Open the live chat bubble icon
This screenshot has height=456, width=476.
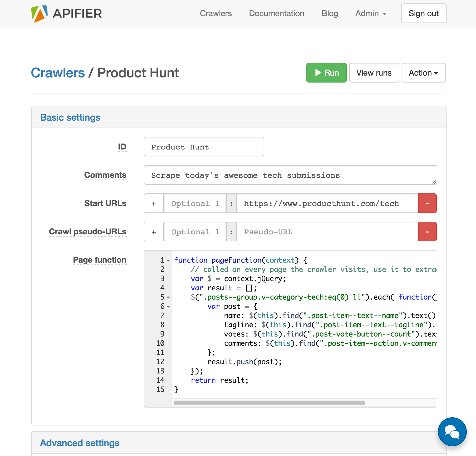point(452,432)
